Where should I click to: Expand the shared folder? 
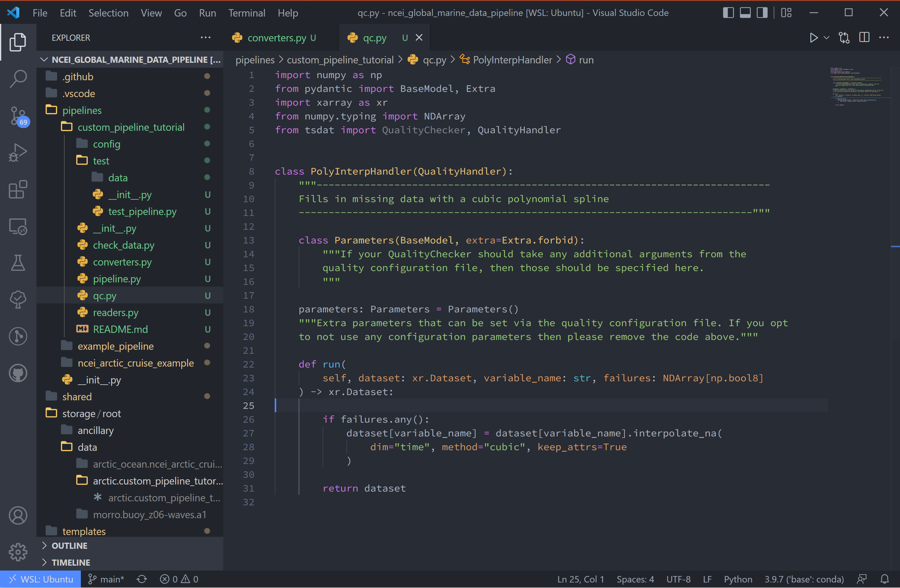pos(130,397)
